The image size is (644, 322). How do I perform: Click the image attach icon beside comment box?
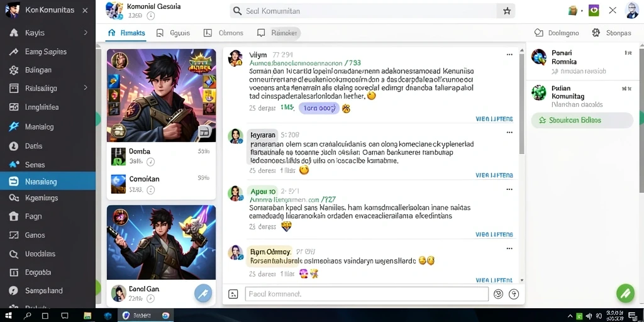point(233,294)
